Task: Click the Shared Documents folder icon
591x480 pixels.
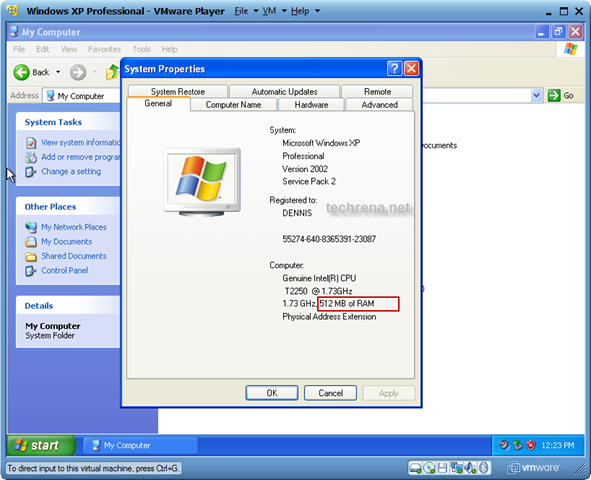Action: point(31,256)
